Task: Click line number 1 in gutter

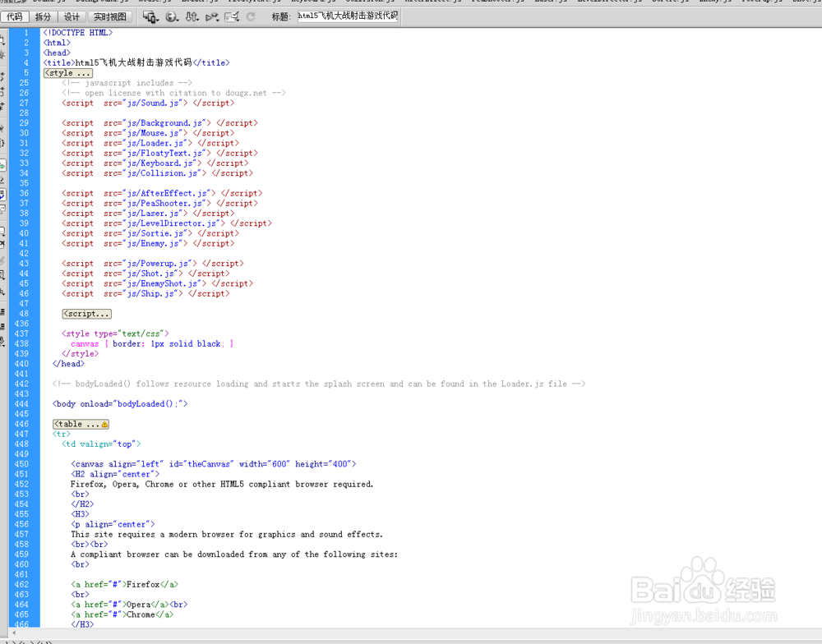Action: click(x=25, y=33)
